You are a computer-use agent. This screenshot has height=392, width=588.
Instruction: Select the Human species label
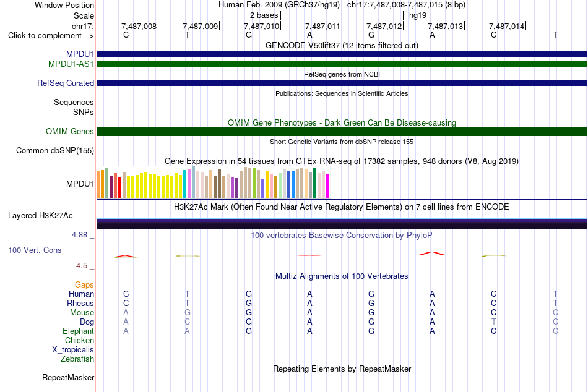coord(81,294)
